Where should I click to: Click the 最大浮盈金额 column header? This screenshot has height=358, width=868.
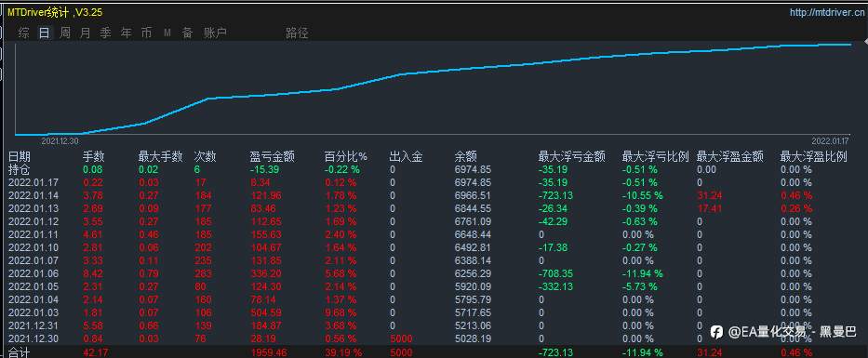730,156
